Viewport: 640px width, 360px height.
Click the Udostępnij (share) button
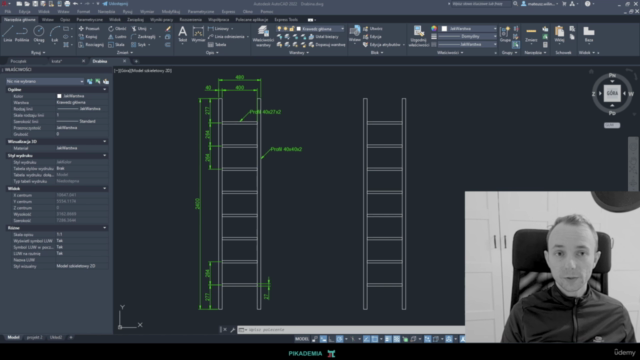(115, 4)
